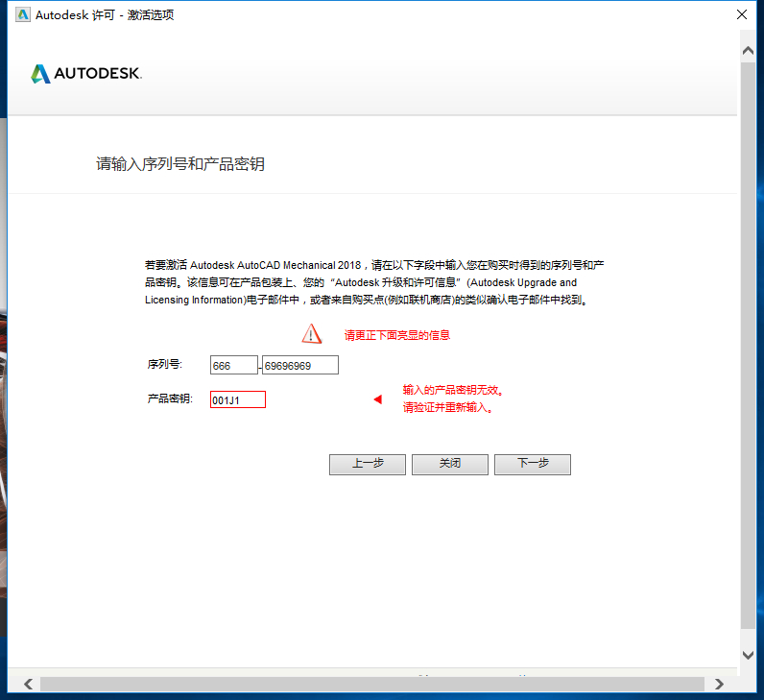Viewport: 764px width, 700px height.
Task: Click the vertical scrollbar thumb
Action: tap(748, 345)
